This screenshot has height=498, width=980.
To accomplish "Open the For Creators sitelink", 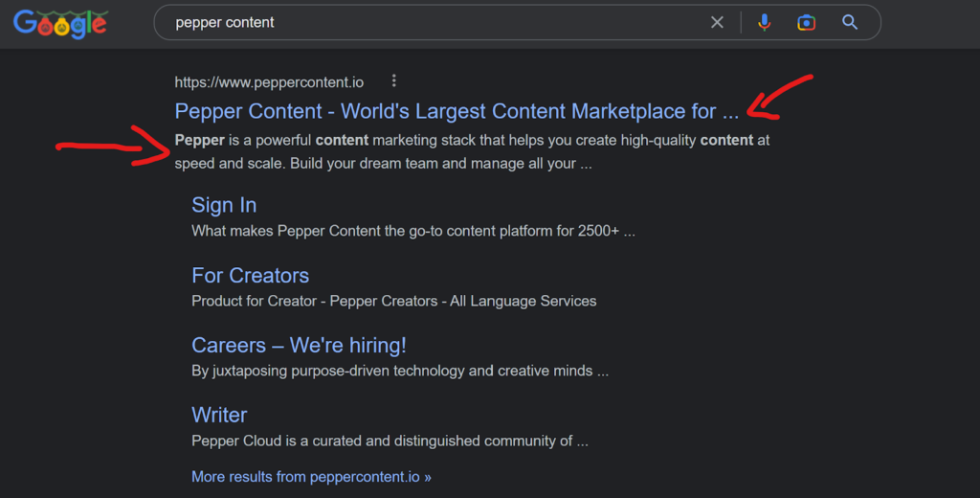I will pyautogui.click(x=250, y=275).
